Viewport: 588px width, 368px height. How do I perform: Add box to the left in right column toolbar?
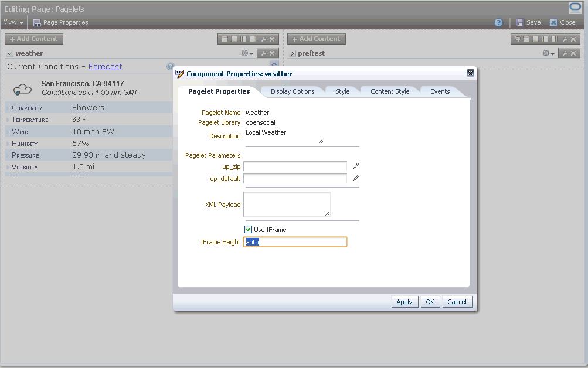[x=545, y=39]
